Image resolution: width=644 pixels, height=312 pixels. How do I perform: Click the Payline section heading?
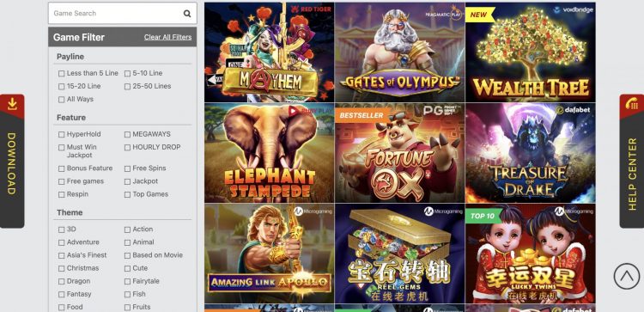click(x=70, y=57)
